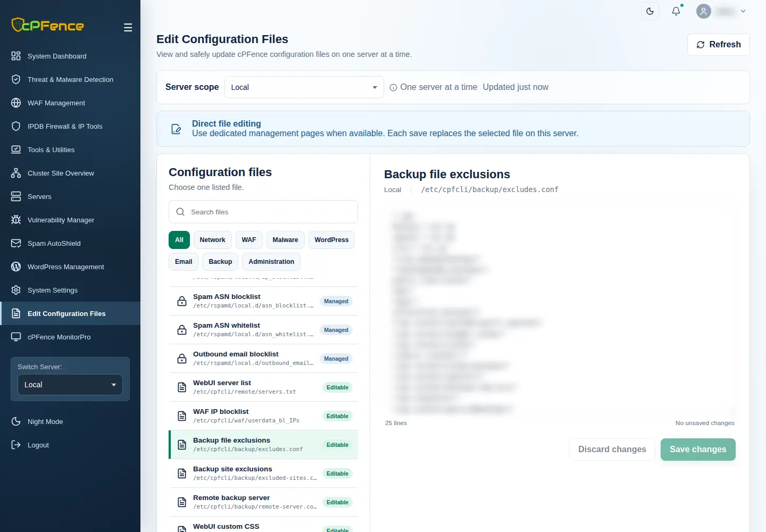Filter files by Network

coord(212,240)
